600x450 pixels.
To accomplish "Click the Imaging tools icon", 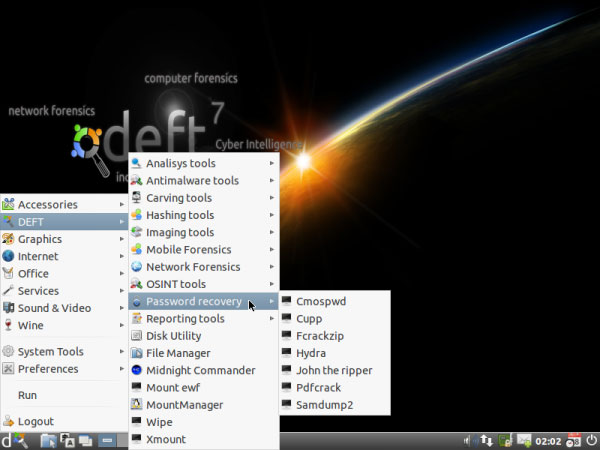I will pyautogui.click(x=137, y=232).
